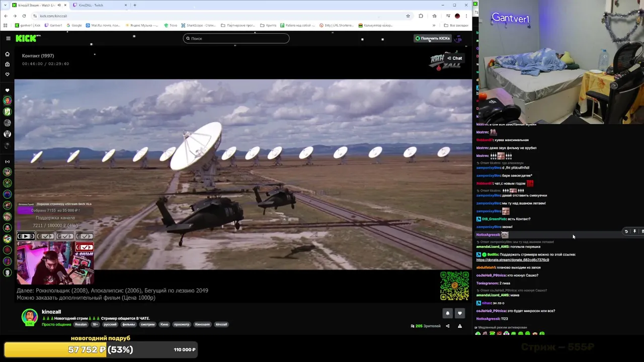644x362 pixels.
Task: Click in the Kick Поиск search field
Action: tap(236, 38)
